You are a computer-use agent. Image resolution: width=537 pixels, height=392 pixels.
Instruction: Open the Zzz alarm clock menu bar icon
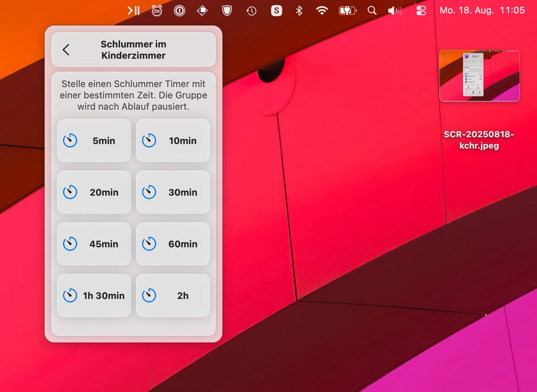(157, 11)
